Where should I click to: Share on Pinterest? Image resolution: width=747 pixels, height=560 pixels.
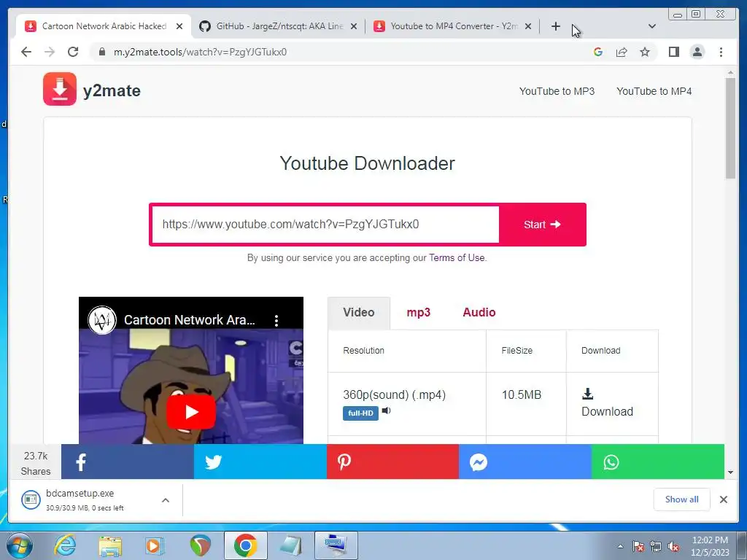coord(392,462)
